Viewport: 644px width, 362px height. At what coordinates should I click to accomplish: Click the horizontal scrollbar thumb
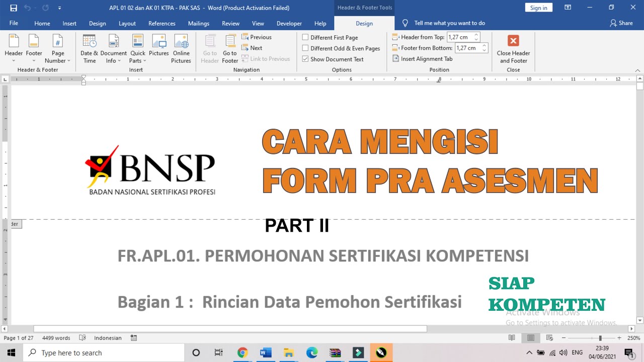click(230, 329)
